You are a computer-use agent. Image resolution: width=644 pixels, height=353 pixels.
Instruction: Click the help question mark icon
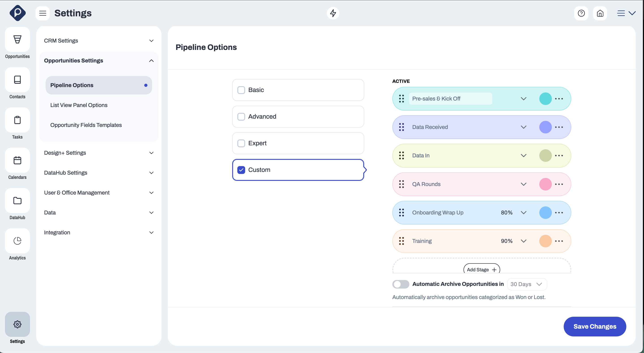(x=581, y=13)
